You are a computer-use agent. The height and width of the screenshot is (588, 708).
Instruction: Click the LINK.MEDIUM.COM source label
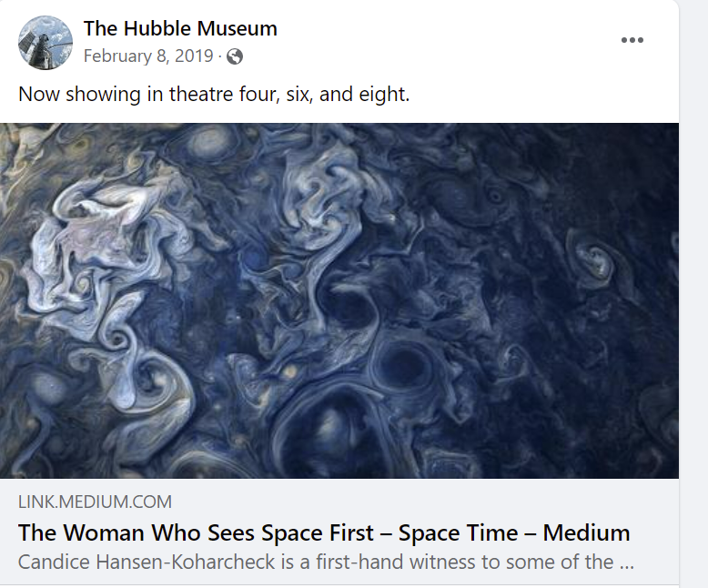[x=95, y=502]
